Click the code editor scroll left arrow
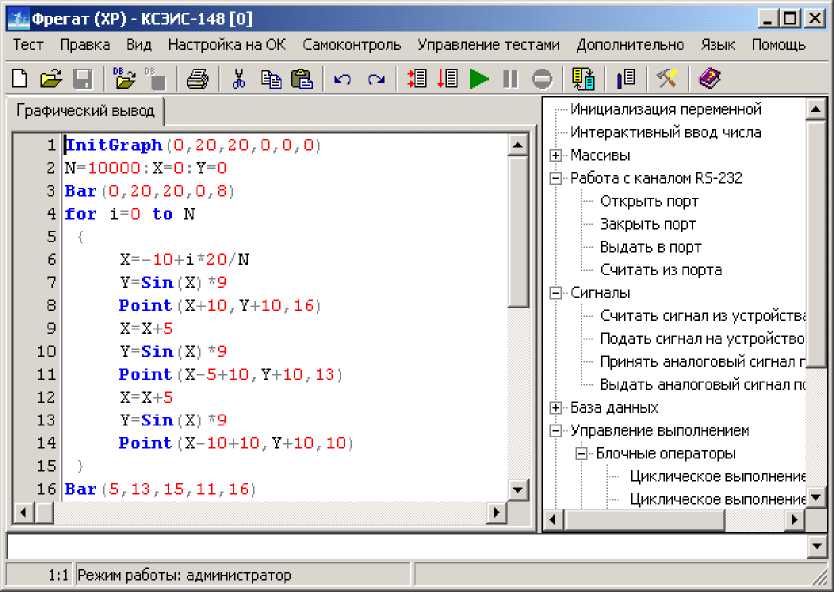This screenshot has height=592, width=834. pyautogui.click(x=23, y=513)
